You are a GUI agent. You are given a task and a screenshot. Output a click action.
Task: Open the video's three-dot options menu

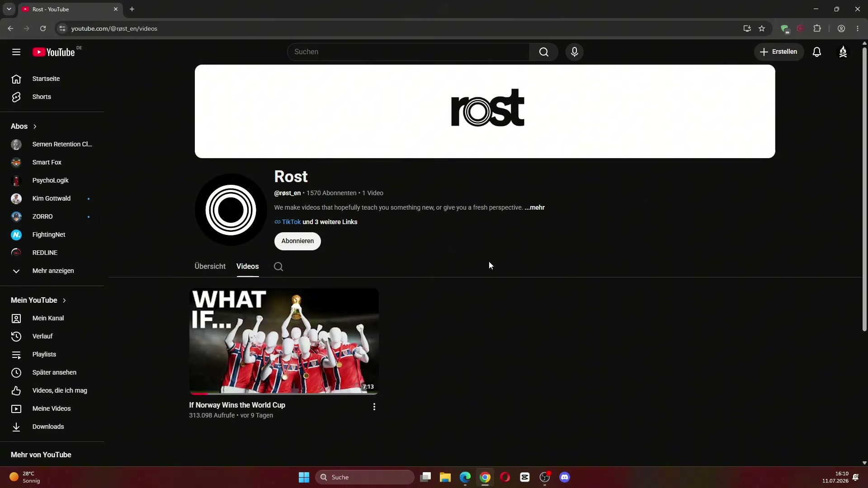[374, 407]
